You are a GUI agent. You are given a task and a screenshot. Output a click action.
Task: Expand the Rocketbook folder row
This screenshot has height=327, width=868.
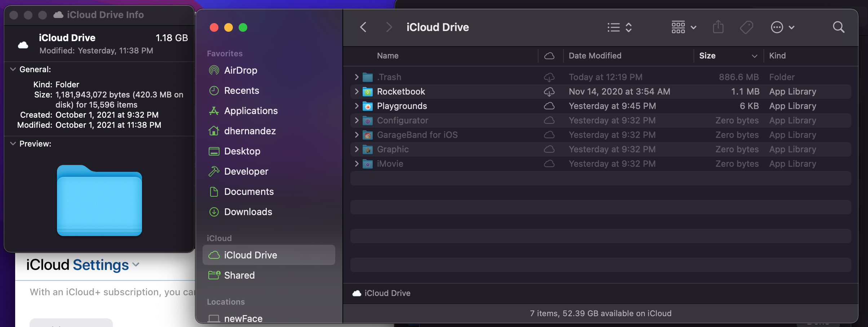pos(356,92)
